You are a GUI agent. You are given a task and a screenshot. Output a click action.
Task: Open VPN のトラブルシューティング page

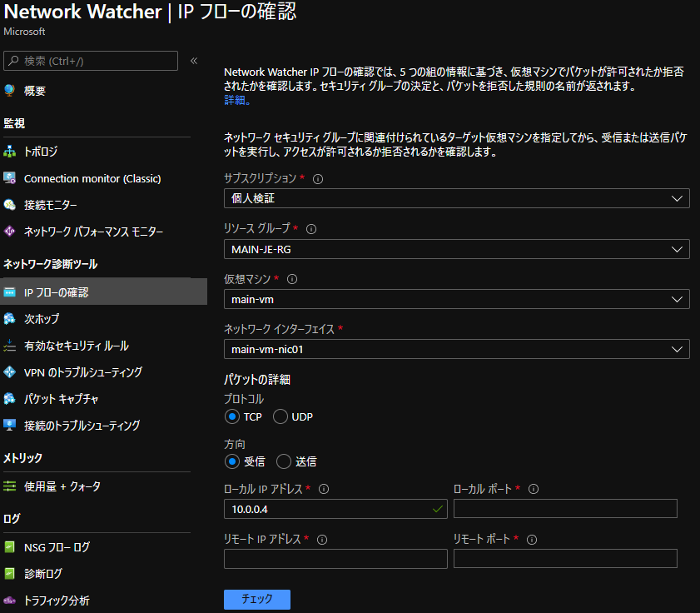click(x=83, y=371)
